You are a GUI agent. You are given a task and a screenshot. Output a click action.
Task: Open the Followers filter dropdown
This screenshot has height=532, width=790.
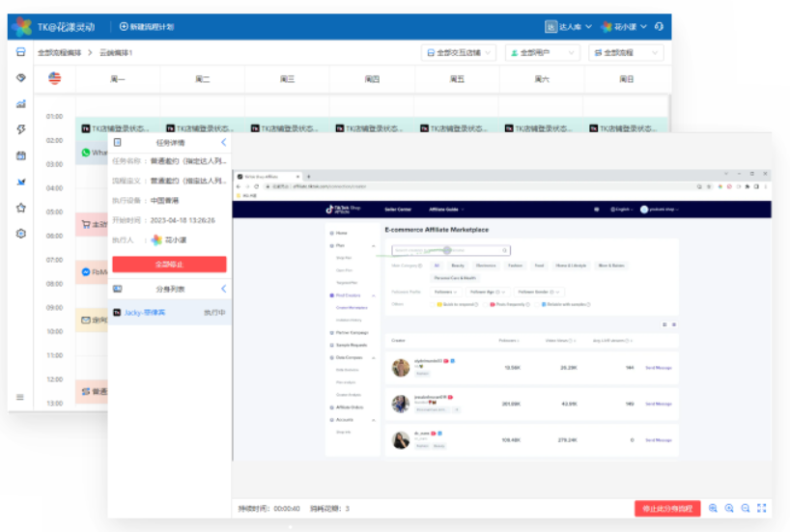[x=445, y=292]
